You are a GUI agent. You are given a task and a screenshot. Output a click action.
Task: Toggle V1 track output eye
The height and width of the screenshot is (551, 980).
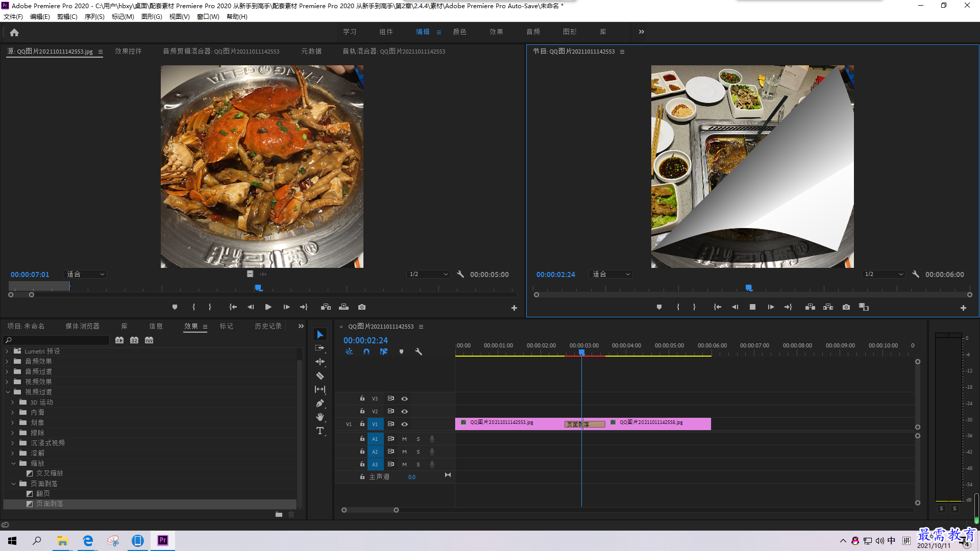click(x=404, y=424)
